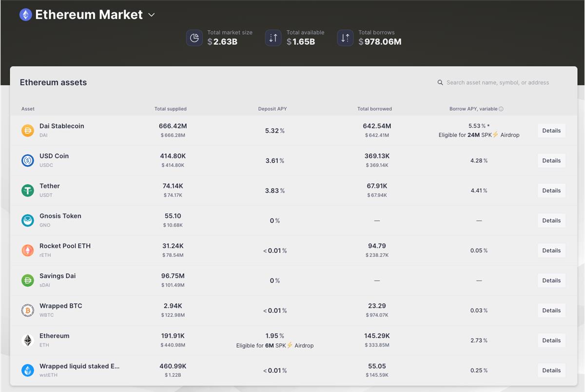Open Details for Wrapped liquid staked ETH

(x=551, y=371)
